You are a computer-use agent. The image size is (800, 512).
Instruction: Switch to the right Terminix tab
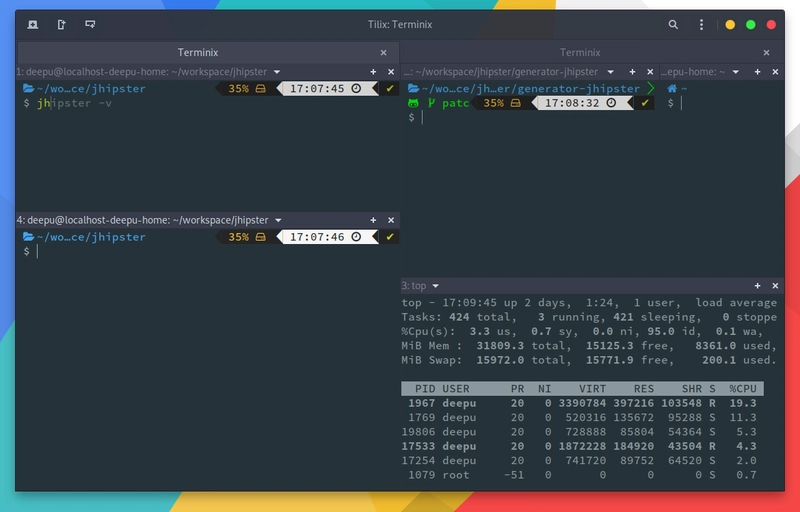(580, 53)
